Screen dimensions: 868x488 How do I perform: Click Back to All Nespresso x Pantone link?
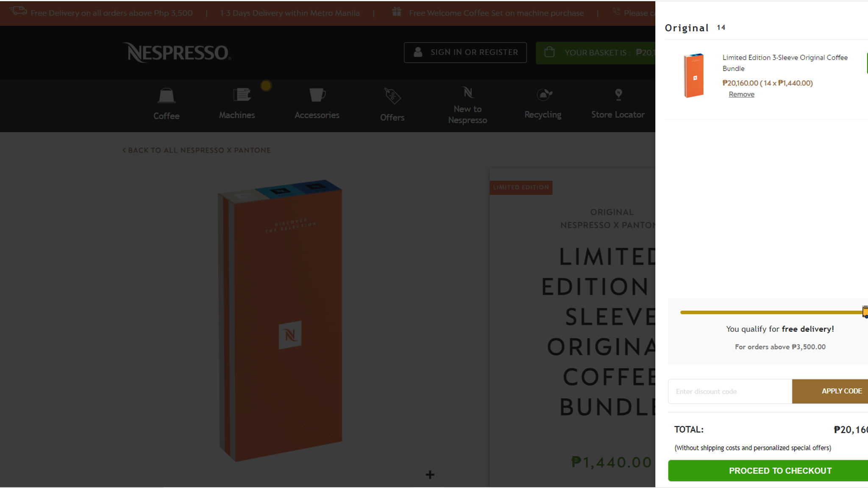[195, 150]
